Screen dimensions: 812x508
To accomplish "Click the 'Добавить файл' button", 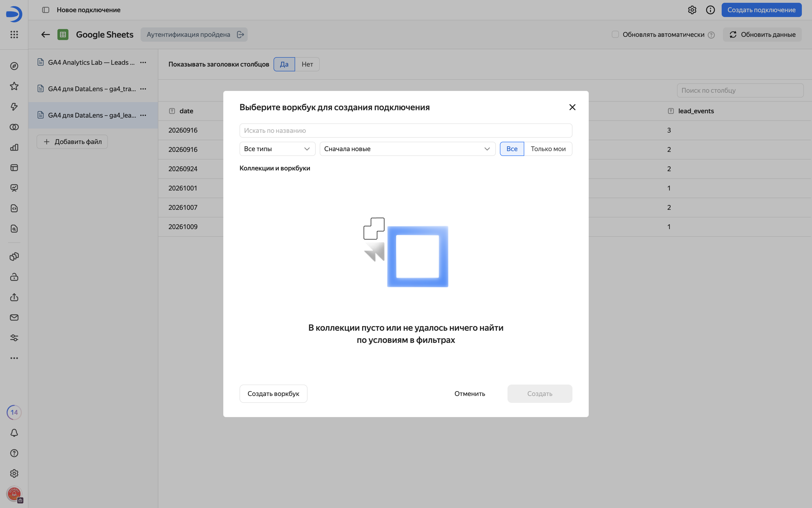I will [x=72, y=142].
